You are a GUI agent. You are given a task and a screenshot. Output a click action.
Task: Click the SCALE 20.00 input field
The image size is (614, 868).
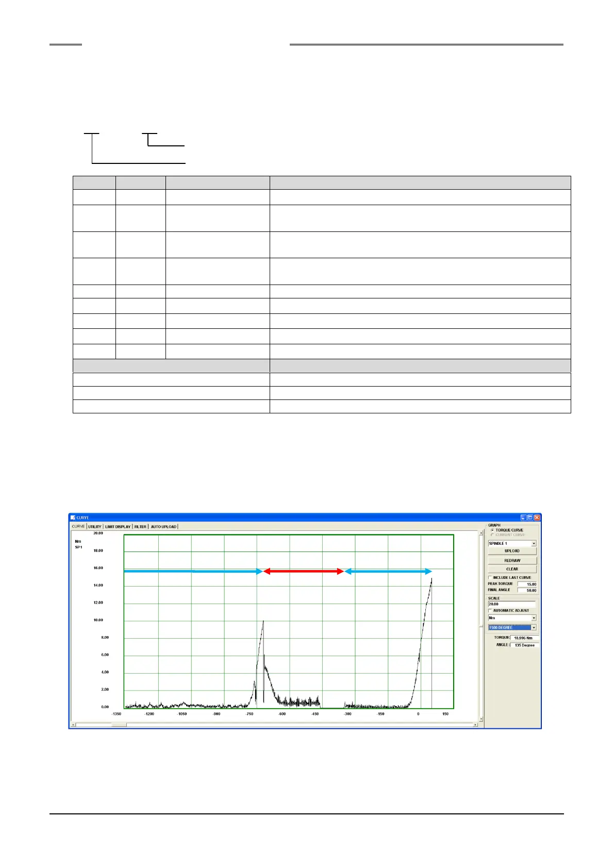tap(511, 604)
